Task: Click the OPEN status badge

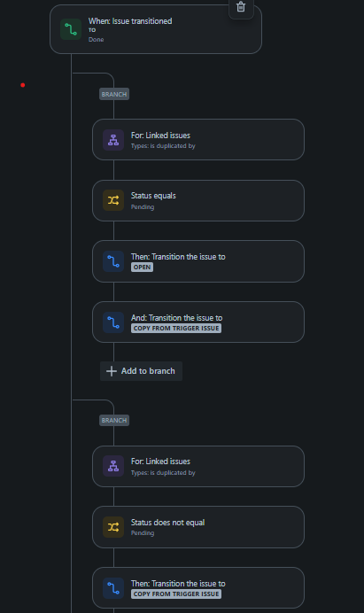Action: (142, 267)
